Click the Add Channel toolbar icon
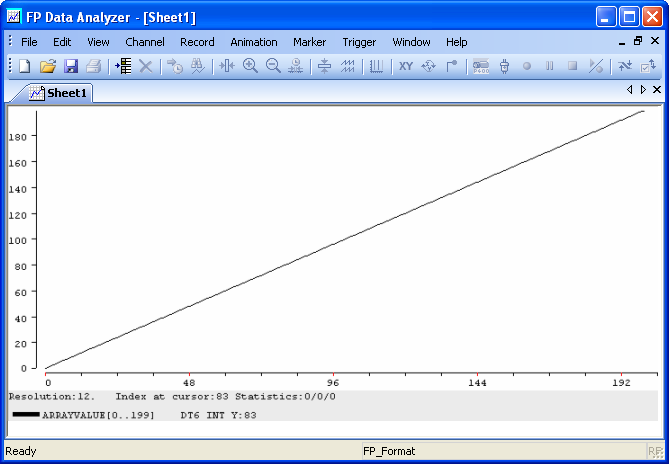 pos(123,66)
